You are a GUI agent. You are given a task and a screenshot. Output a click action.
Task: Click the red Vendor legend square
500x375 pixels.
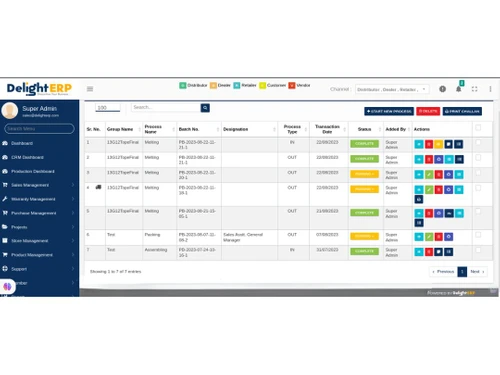[292, 85]
